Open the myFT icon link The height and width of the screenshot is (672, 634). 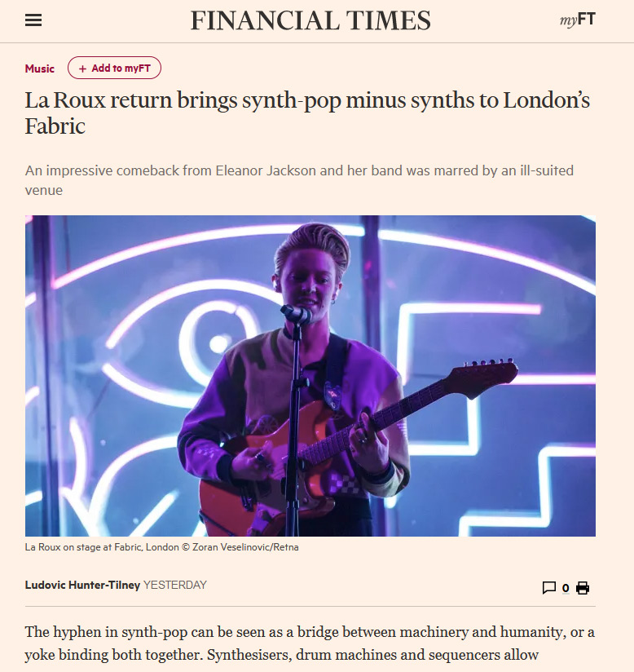(x=578, y=20)
